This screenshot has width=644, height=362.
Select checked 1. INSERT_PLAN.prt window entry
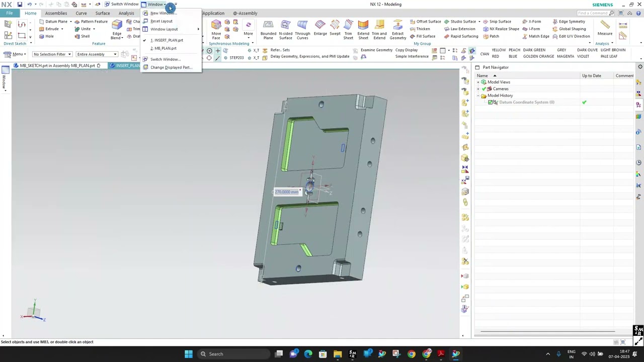(x=171, y=40)
